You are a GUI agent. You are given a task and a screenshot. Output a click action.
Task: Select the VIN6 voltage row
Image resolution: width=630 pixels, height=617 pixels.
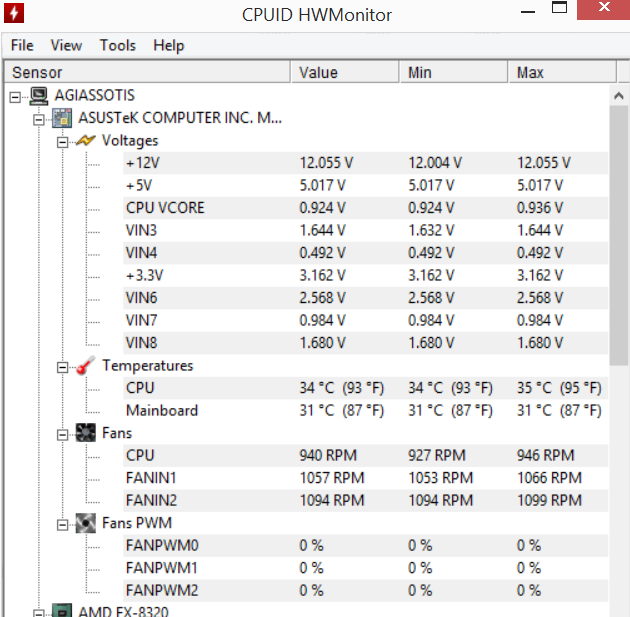(366, 298)
